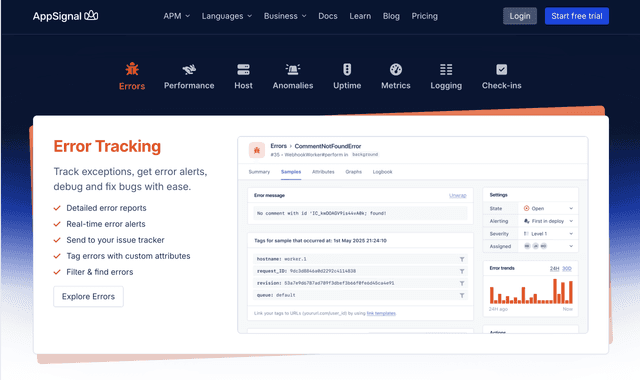This screenshot has height=380, width=640.
Task: Select the Metrics gauge icon
Action: (396, 69)
